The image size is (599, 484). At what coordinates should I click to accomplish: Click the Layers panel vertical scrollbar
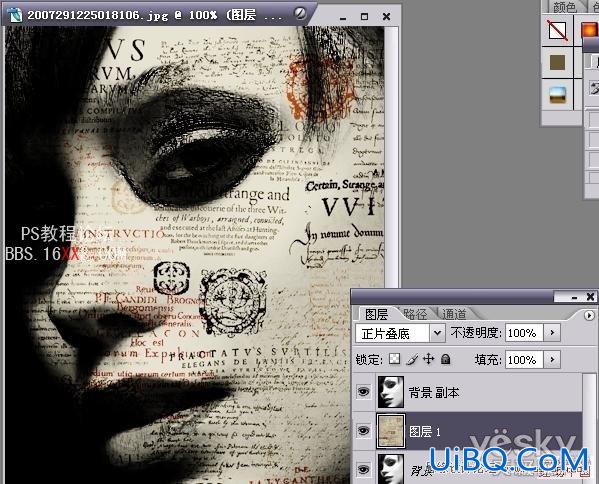coord(590,428)
